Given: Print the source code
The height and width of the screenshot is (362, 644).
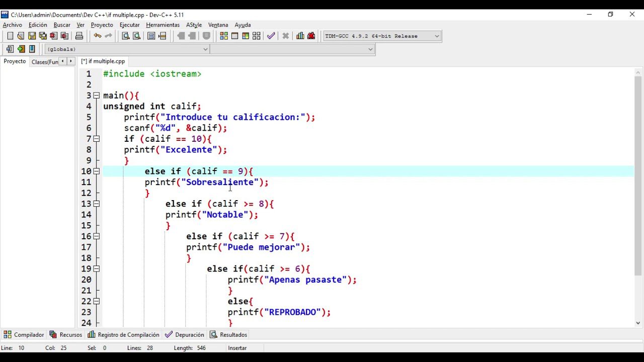Looking at the screenshot, I should (78, 36).
